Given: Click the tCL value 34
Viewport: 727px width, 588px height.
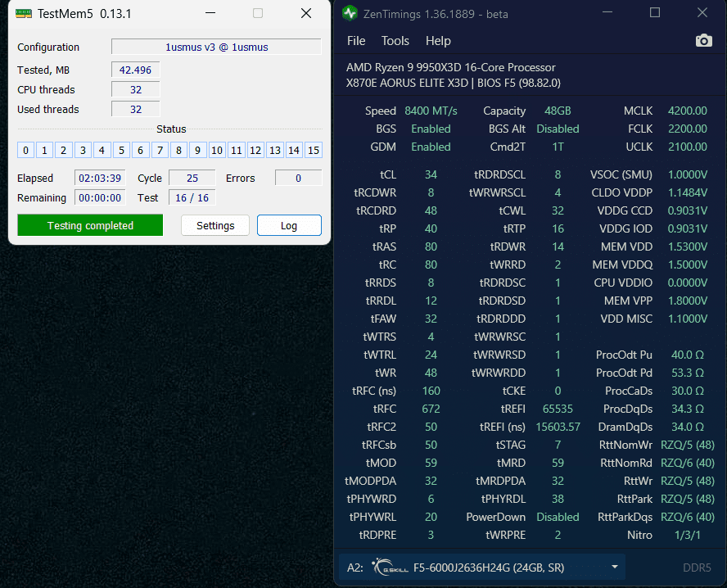Looking at the screenshot, I should point(431,174).
